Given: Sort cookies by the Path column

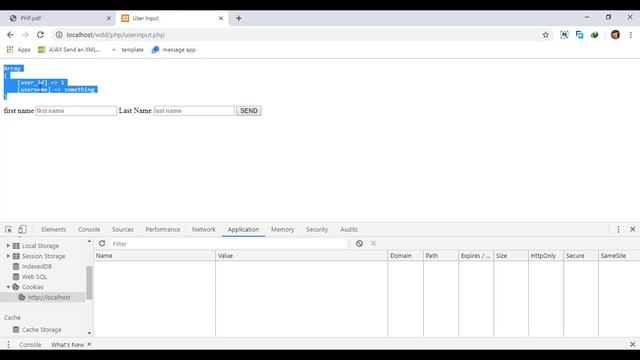Looking at the screenshot, I should tap(441, 256).
